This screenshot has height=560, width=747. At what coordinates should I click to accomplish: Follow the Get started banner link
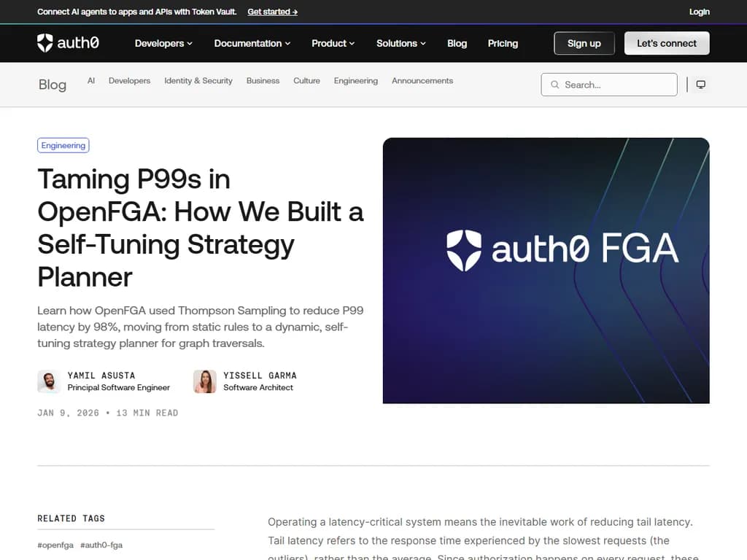(x=272, y=12)
